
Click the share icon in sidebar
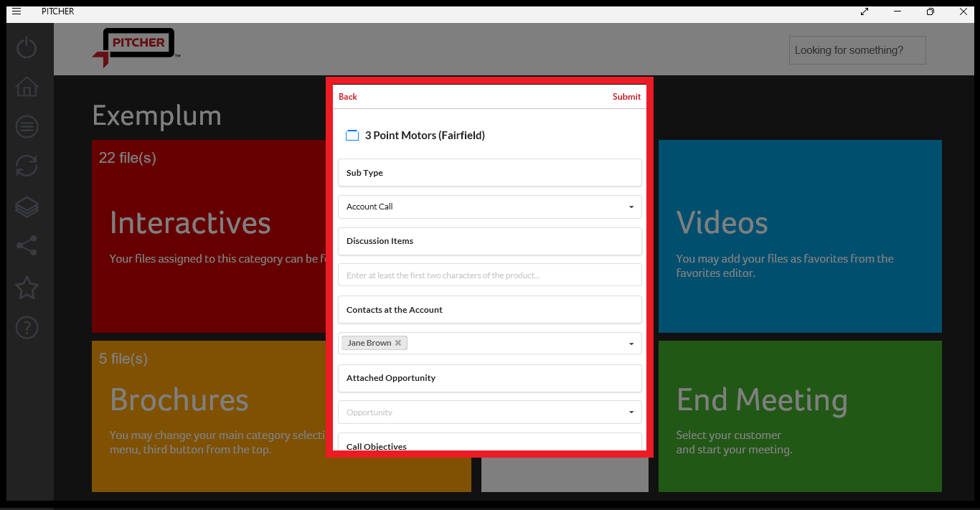pyautogui.click(x=27, y=246)
